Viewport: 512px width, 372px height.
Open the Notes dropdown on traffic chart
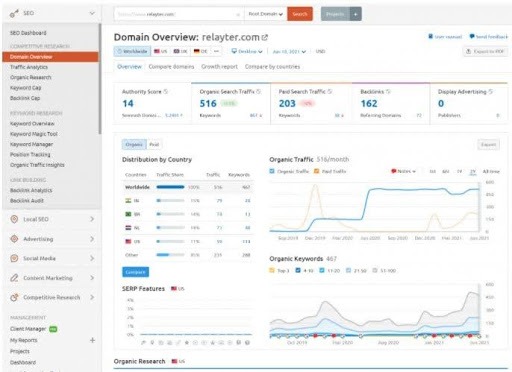coord(404,171)
